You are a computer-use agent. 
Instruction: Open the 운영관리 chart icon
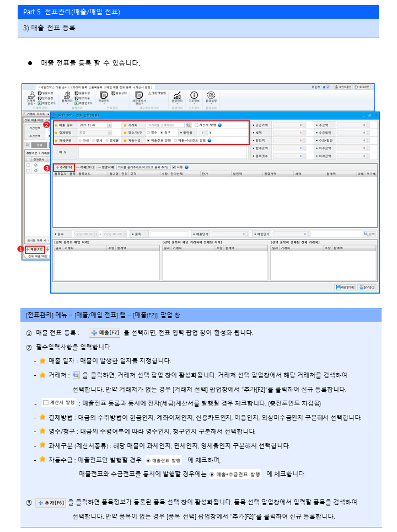coord(177,97)
